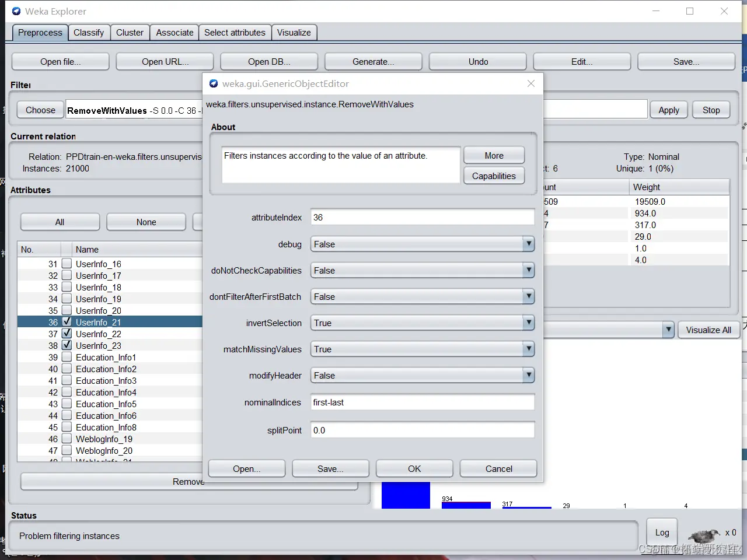Screen dimensions: 747x560
Task: Click the GenericObjectEditor dialog logo icon
Action: (214, 83)
